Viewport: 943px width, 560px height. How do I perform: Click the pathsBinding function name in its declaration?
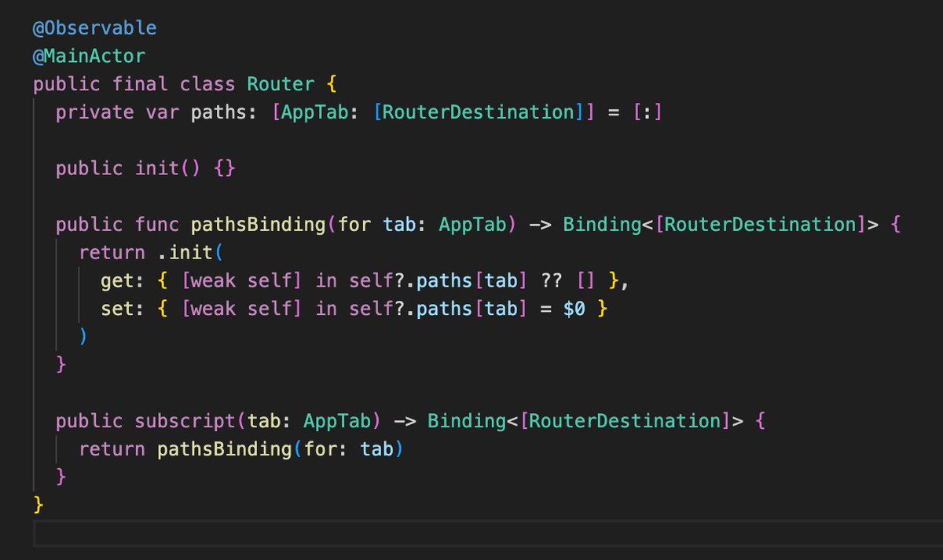258,225
